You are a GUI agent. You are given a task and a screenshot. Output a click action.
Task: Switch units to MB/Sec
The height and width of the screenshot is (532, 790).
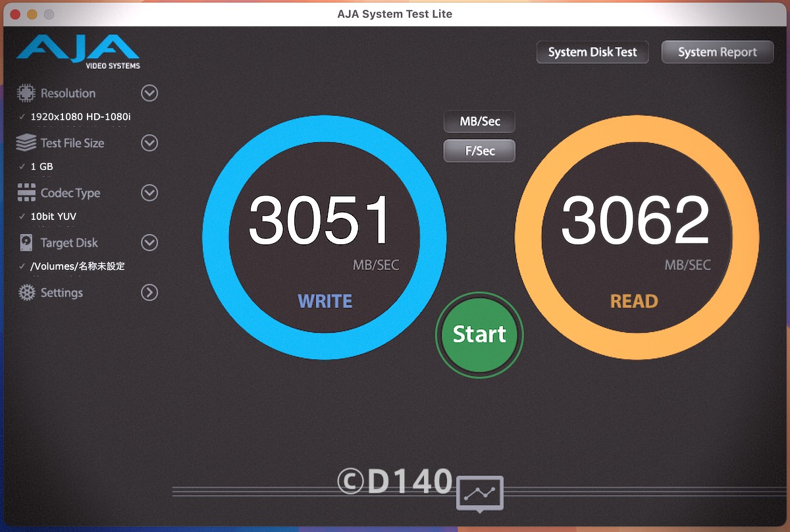pyautogui.click(x=479, y=122)
